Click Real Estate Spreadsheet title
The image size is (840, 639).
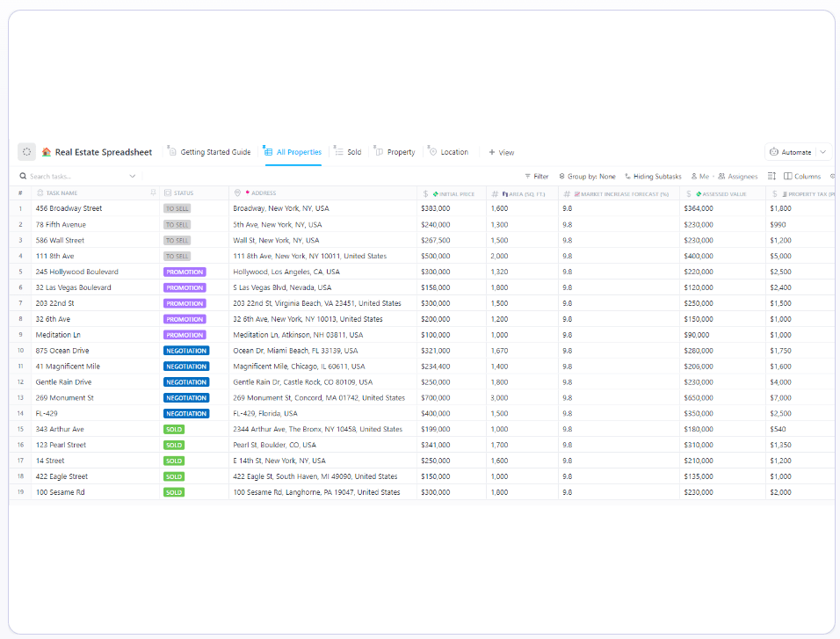coord(104,152)
